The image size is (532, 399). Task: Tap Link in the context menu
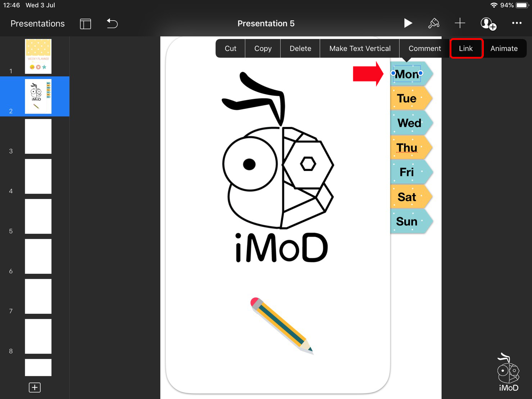[466, 49]
